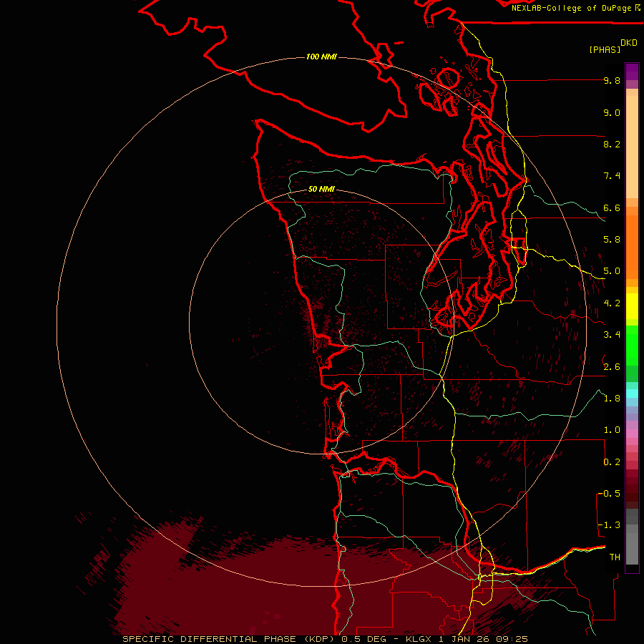Click the -1.3 color scale value
The height and width of the screenshot is (644, 644).
610,525
